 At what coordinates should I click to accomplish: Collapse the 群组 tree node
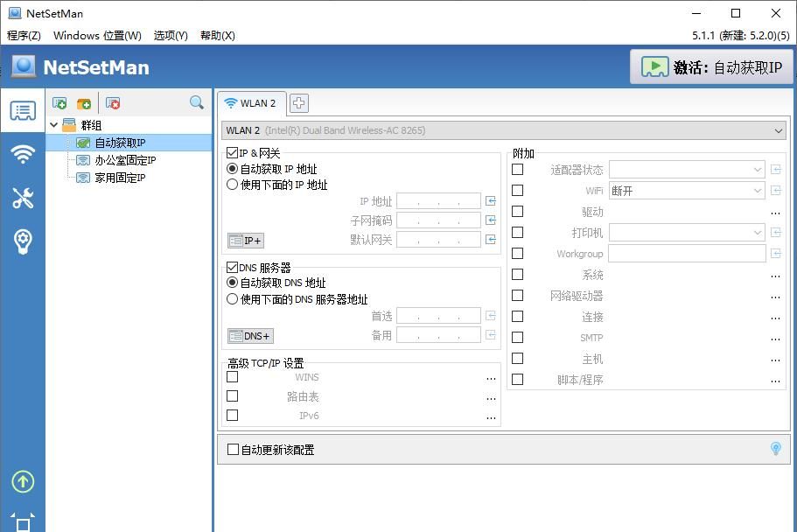point(54,124)
